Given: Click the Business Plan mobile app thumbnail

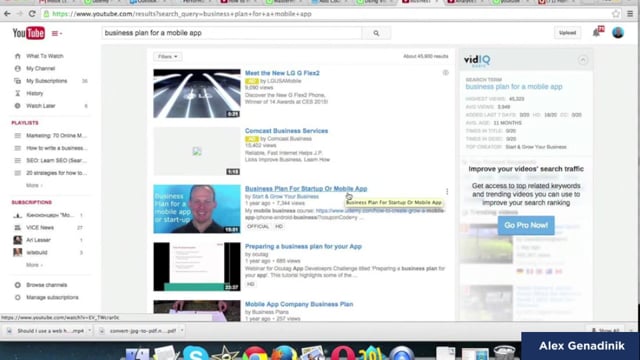Looking at the screenshot, I should click(x=197, y=209).
